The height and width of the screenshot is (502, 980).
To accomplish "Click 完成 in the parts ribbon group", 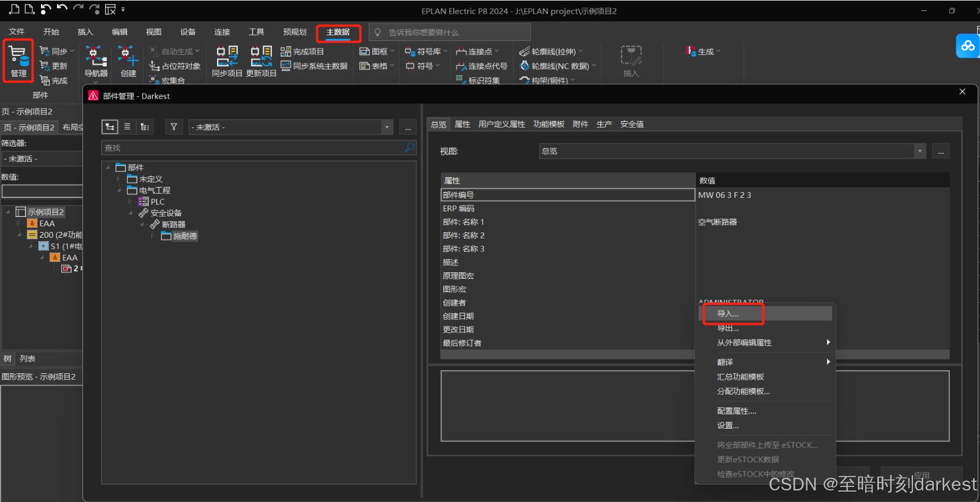I will [x=54, y=80].
